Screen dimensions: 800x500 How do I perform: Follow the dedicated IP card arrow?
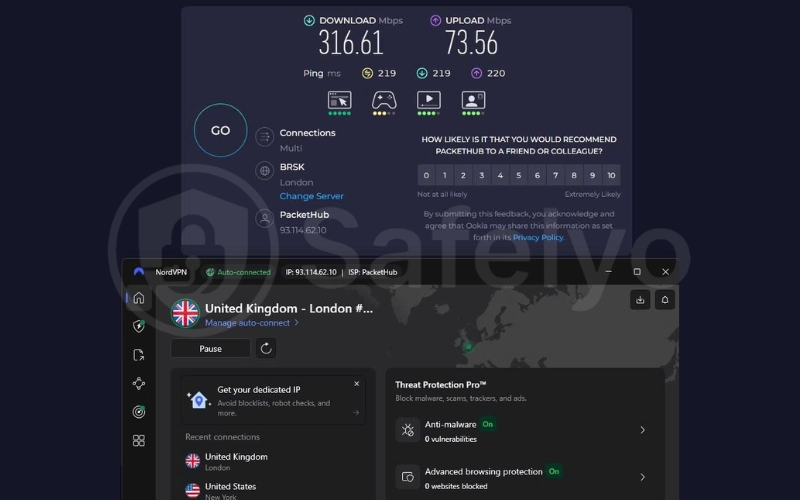(356, 412)
